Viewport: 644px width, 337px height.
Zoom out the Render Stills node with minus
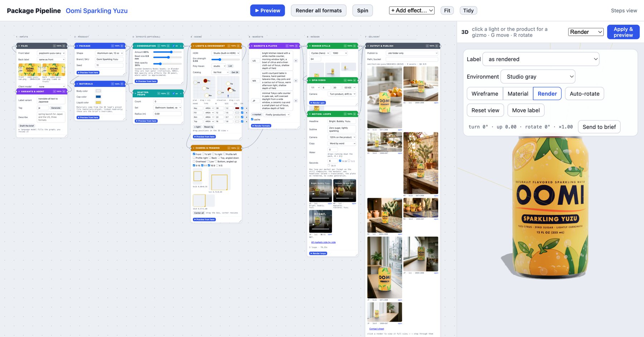(345, 46)
